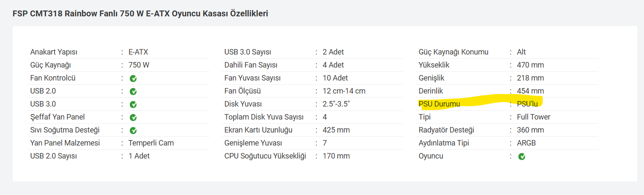
Task: Click the PSU'lu value text
Action: pos(527,104)
